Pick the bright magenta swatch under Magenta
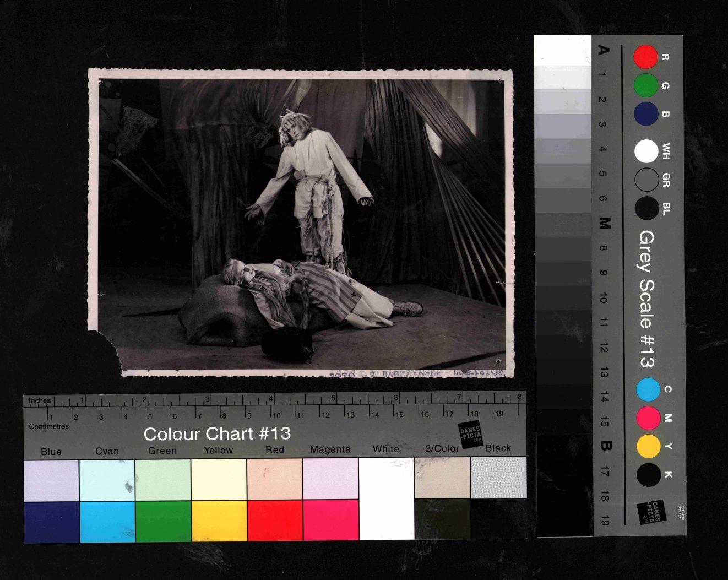 tap(331, 521)
